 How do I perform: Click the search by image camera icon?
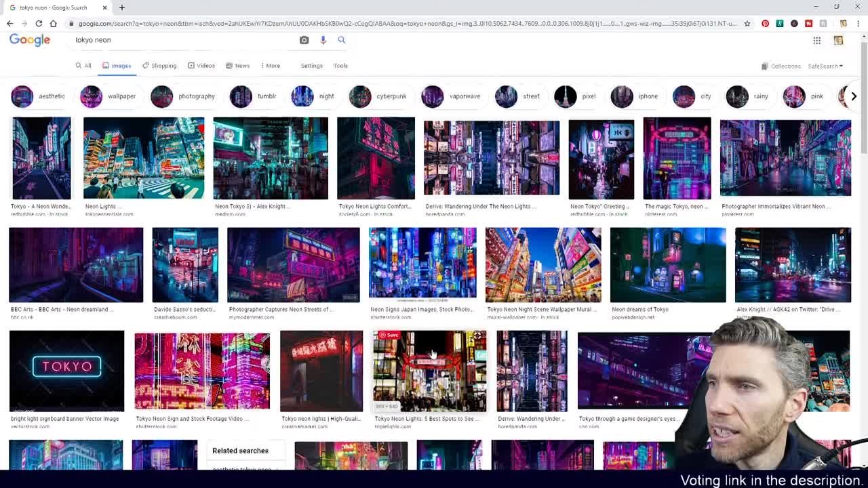click(304, 40)
